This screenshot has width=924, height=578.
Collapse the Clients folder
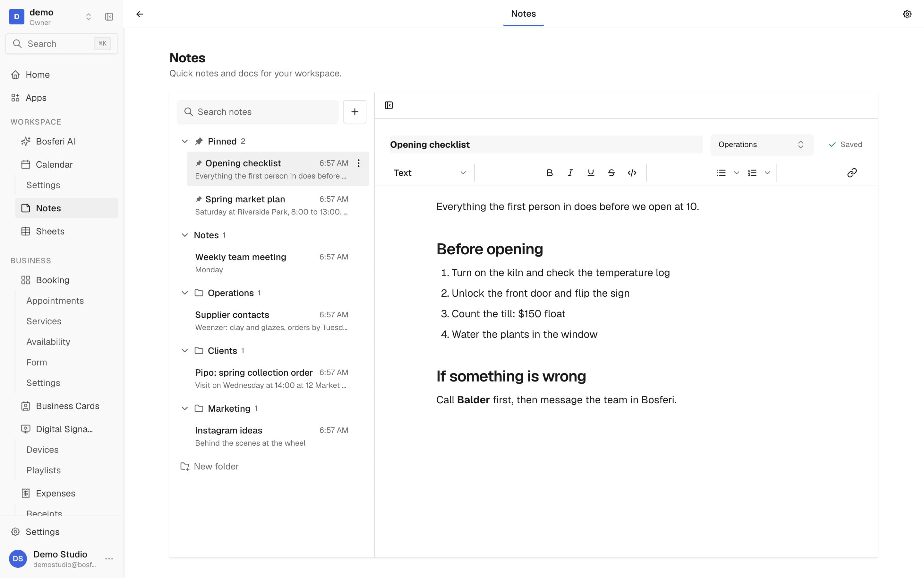coord(185,351)
